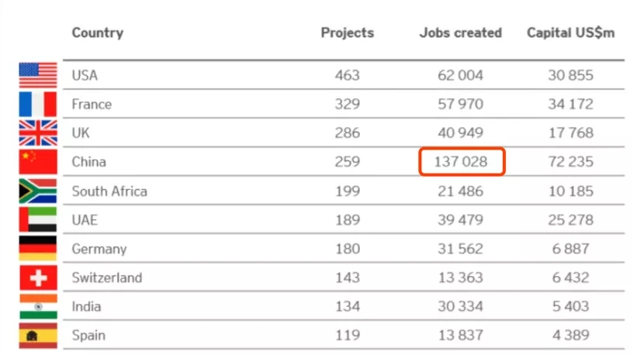Click the Projects column header

347,33
